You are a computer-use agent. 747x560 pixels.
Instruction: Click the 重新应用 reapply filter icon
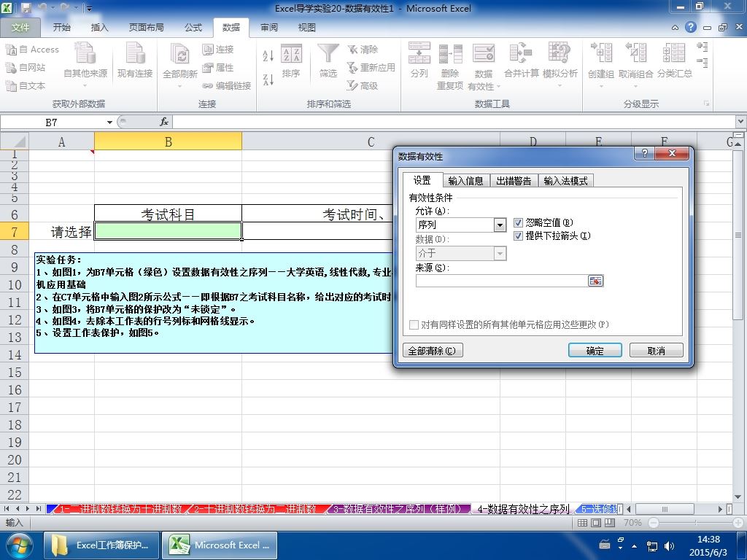pos(352,68)
